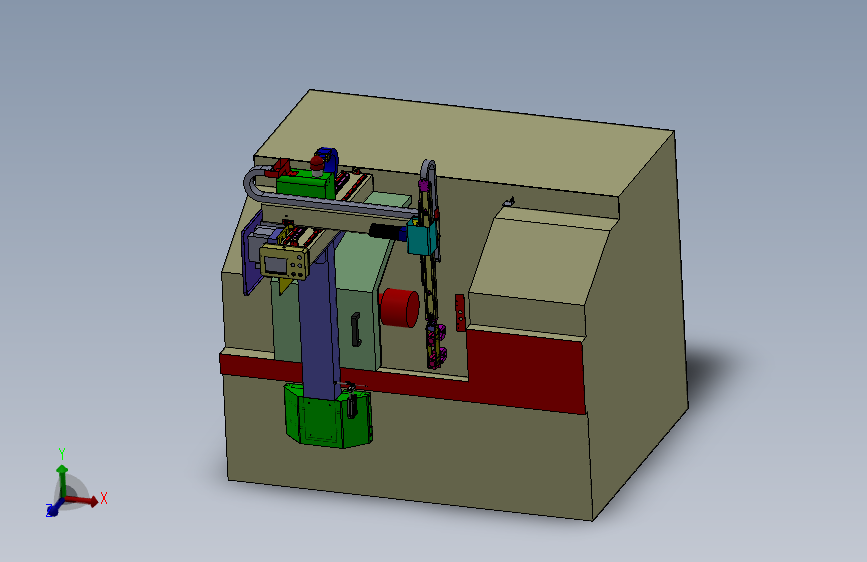Image resolution: width=867 pixels, height=562 pixels.
Task: Select the magenta gripper at vertical arm bottom
Action: click(x=437, y=347)
